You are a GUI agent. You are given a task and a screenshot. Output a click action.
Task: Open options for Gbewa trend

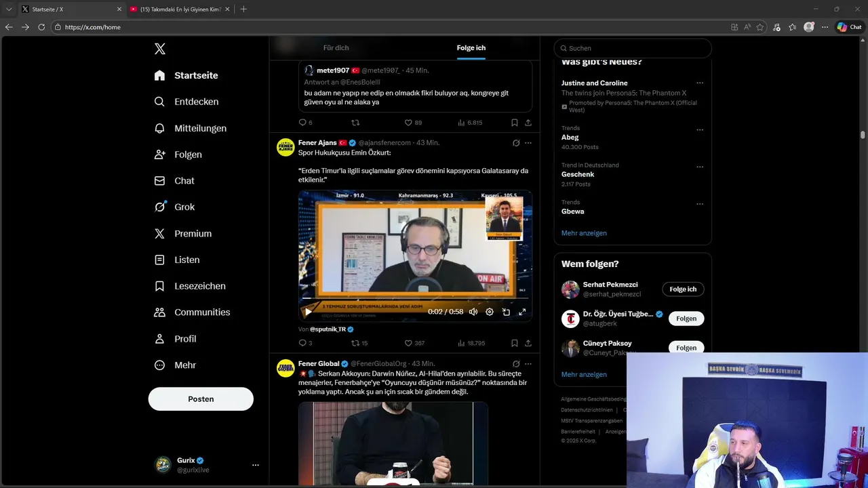pos(700,204)
